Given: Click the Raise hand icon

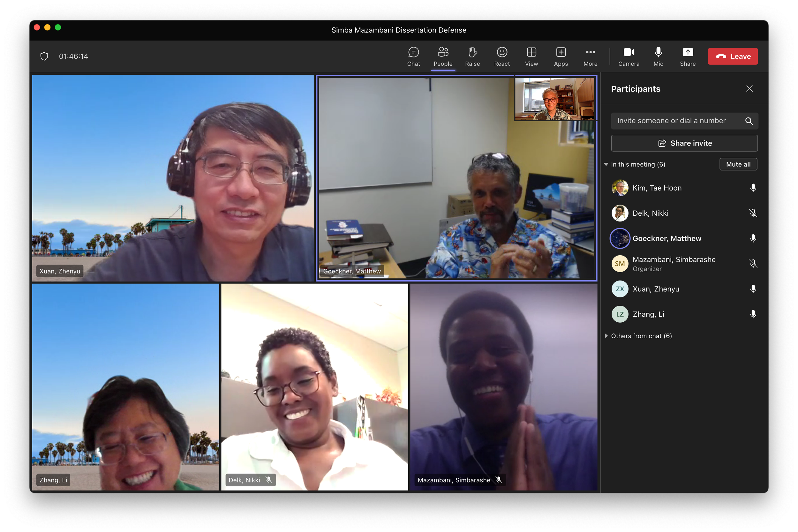Looking at the screenshot, I should click(472, 56).
